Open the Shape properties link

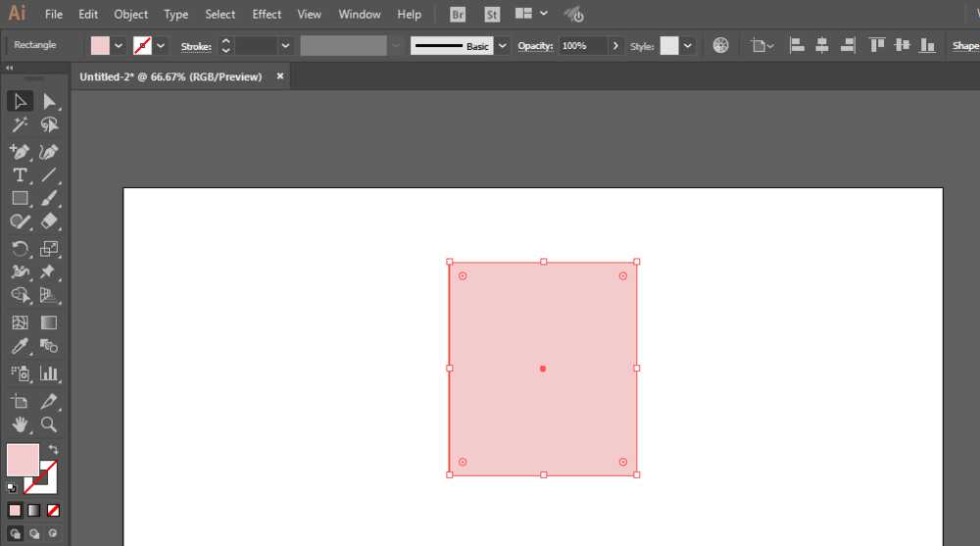(x=965, y=46)
